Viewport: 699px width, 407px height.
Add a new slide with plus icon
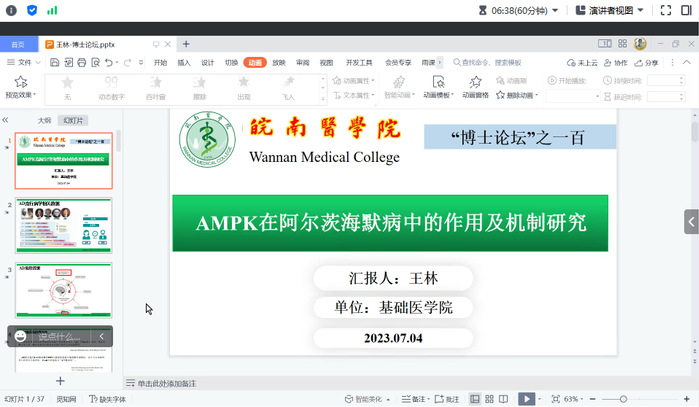click(x=60, y=381)
